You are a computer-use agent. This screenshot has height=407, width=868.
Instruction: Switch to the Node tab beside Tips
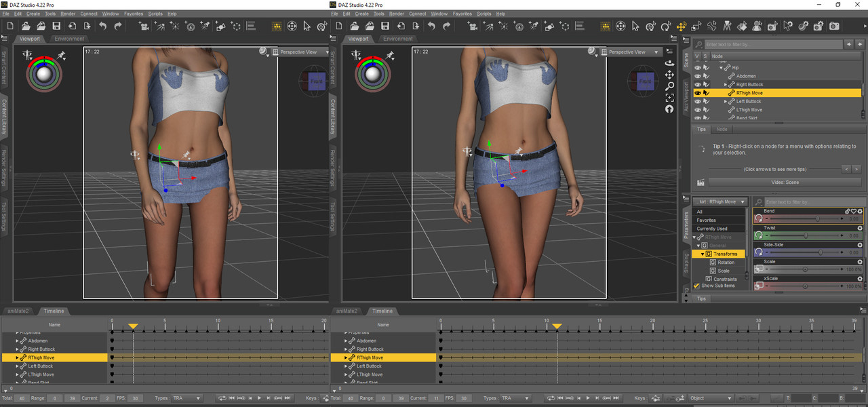[722, 129]
